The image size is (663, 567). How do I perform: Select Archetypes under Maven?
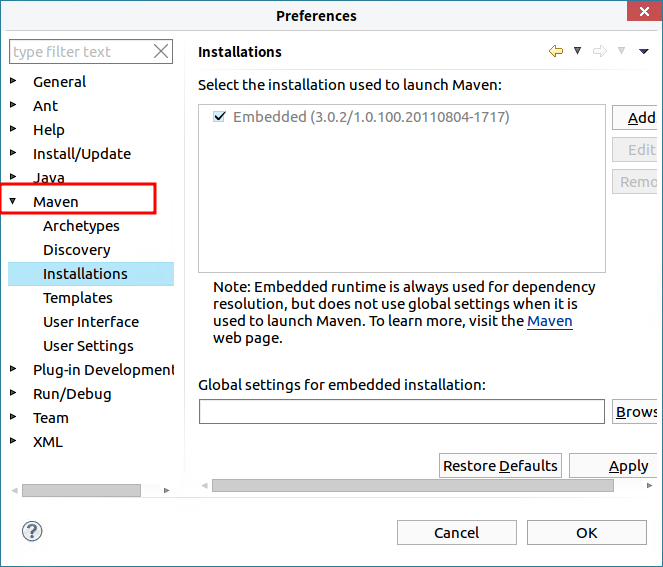click(x=81, y=226)
